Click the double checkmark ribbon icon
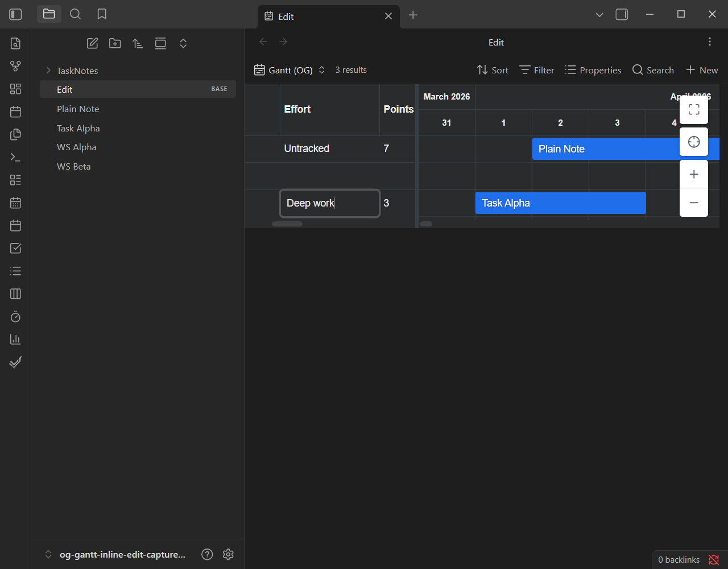This screenshot has height=569, width=728. 15,362
